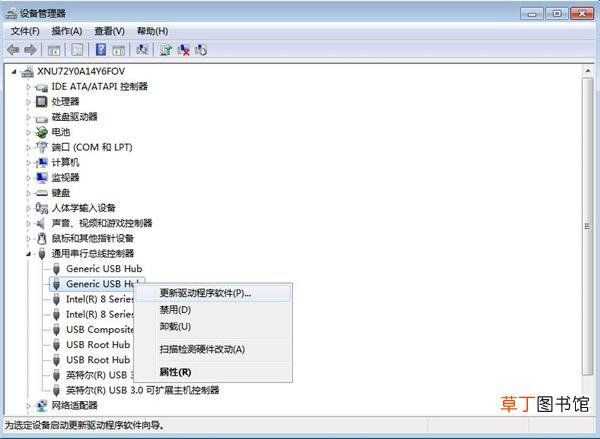Select the computer icon beside XNU72Y0A14Y6FOV
Screen dimensions: 600x439
click(x=28, y=72)
